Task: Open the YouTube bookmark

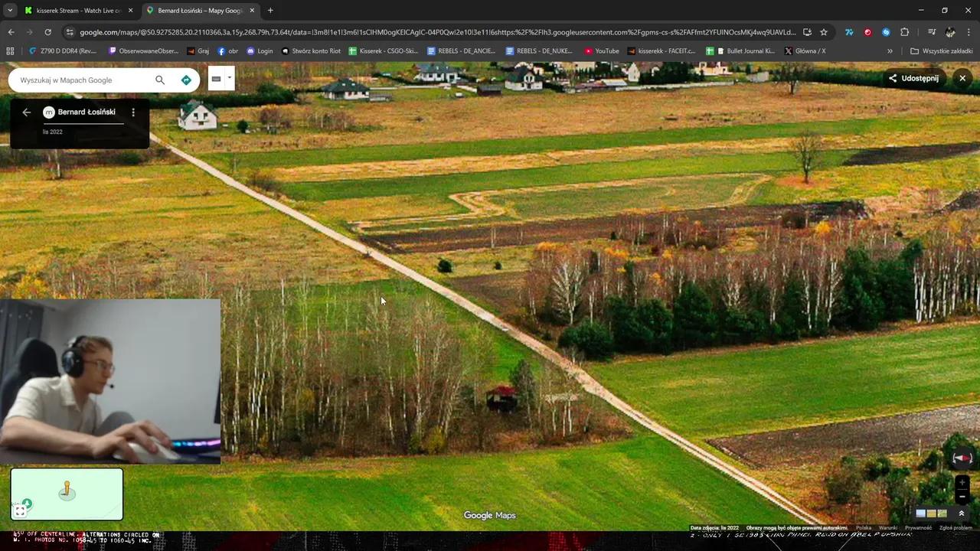Action: pos(602,51)
